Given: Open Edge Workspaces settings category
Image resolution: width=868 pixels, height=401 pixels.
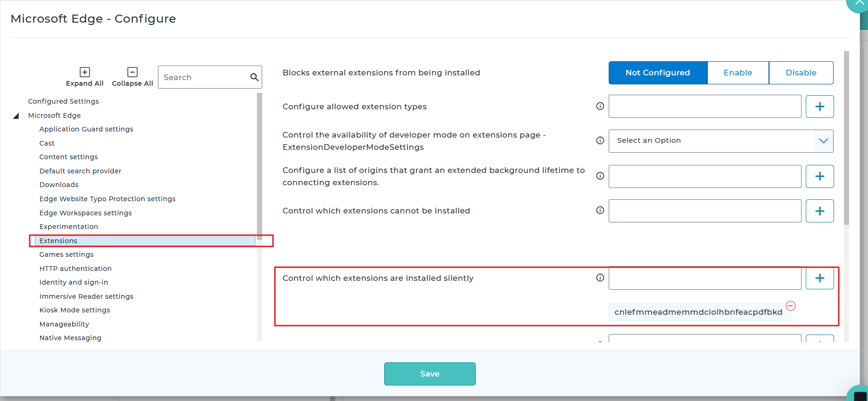Looking at the screenshot, I should tap(85, 213).
